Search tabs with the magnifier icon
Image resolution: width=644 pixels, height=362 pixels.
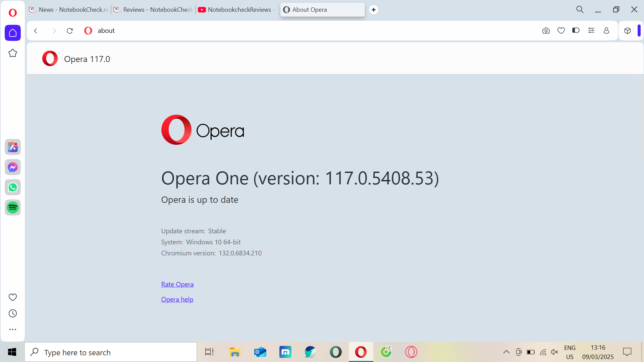(580, 9)
